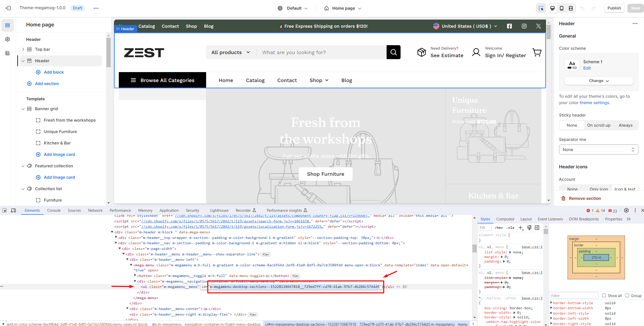Toggle the :hov element state option
Screen dimensions: 644x326
(499, 228)
